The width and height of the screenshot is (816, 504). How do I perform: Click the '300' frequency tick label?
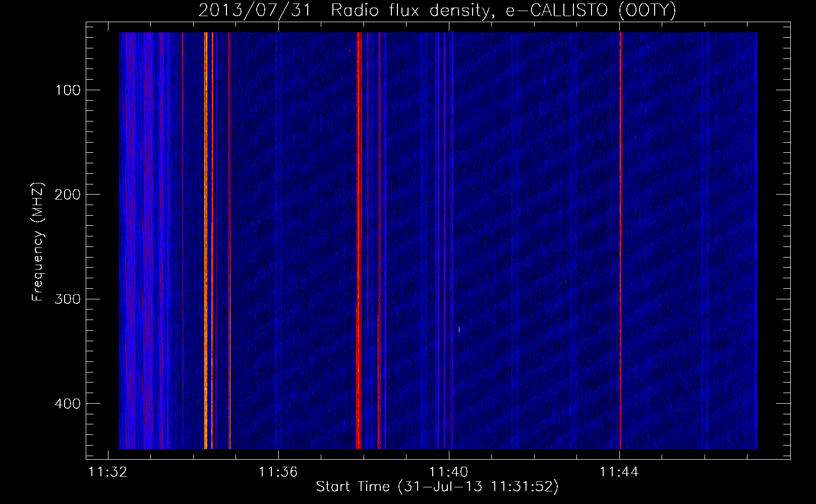pos(68,299)
